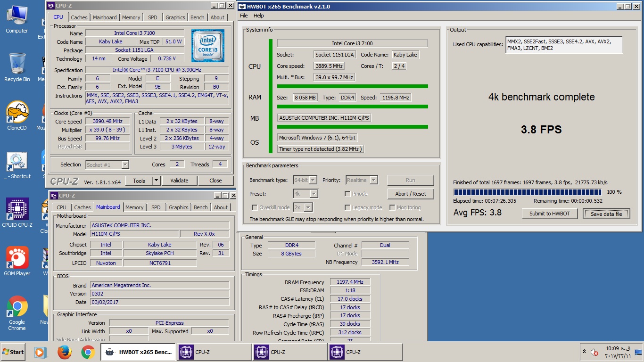Click the BIOS Date 03/02/2017 field
644x362 pixels.
pos(160,302)
